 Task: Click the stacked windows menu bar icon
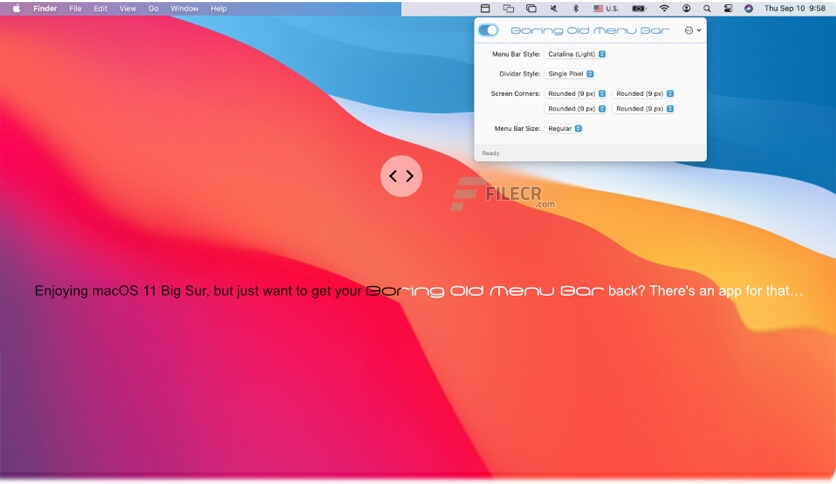click(x=532, y=9)
